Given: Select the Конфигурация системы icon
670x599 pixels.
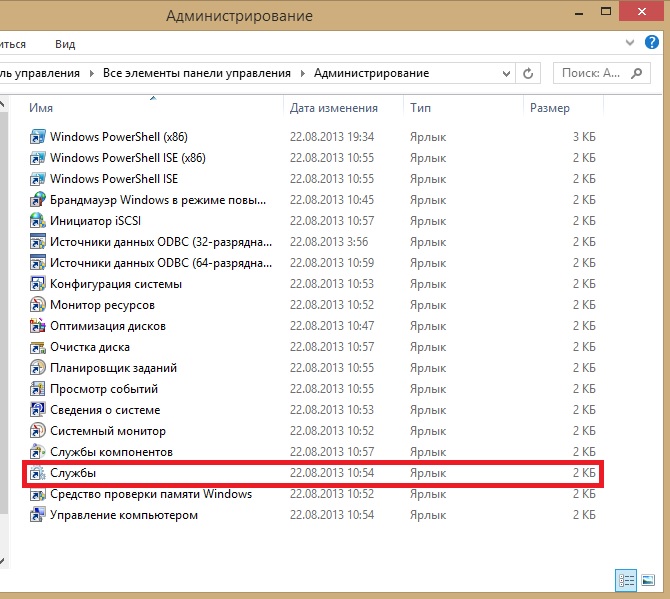Looking at the screenshot, I should (x=38, y=284).
